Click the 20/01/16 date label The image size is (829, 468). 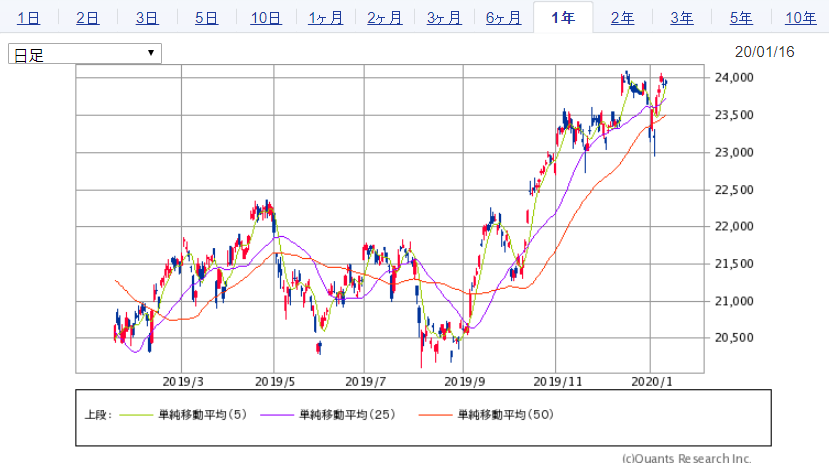click(x=764, y=52)
